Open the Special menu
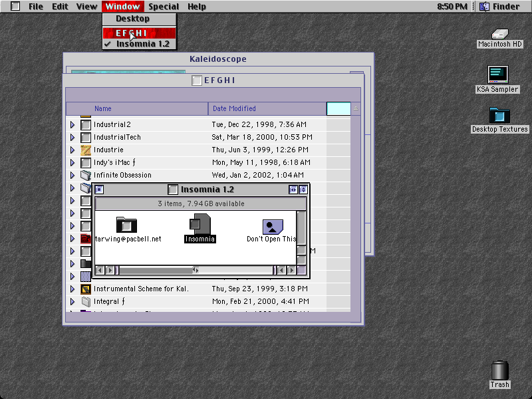 (x=164, y=7)
